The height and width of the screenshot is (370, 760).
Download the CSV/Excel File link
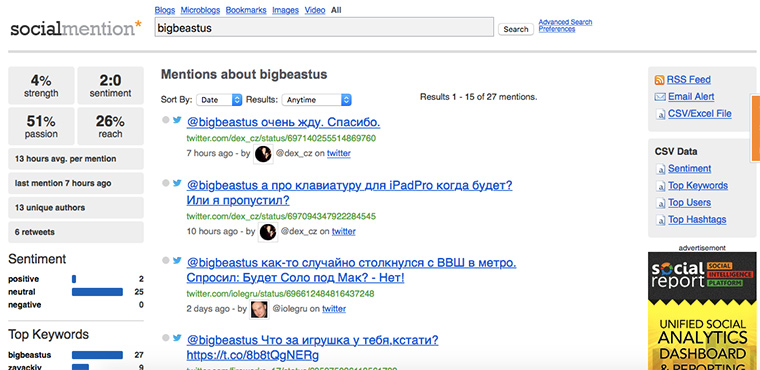pyautogui.click(x=700, y=114)
